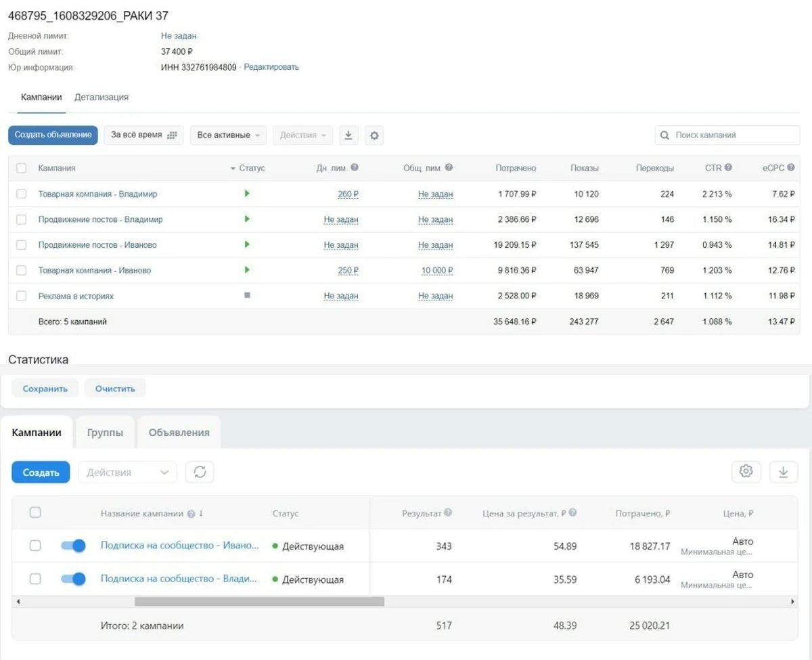Toggle off Подписка на сообщество - Влади campaign
Viewport: 812px width, 660px height.
click(x=73, y=579)
